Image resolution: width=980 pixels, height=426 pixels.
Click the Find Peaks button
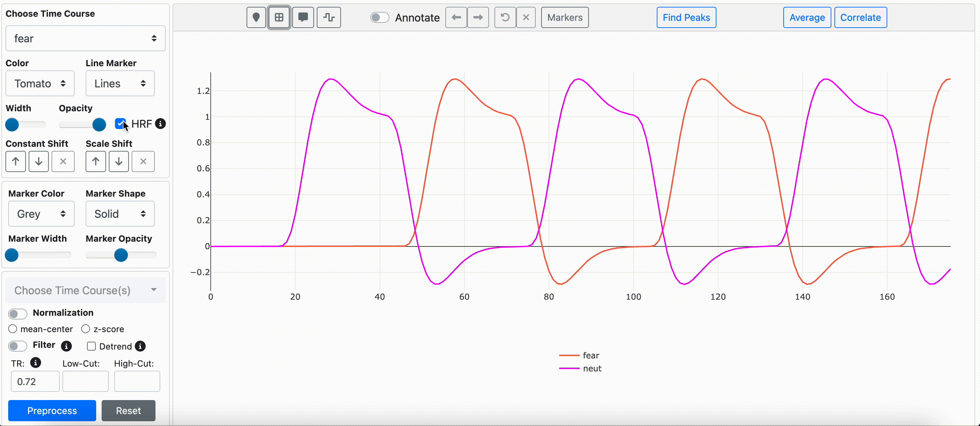(x=686, y=17)
